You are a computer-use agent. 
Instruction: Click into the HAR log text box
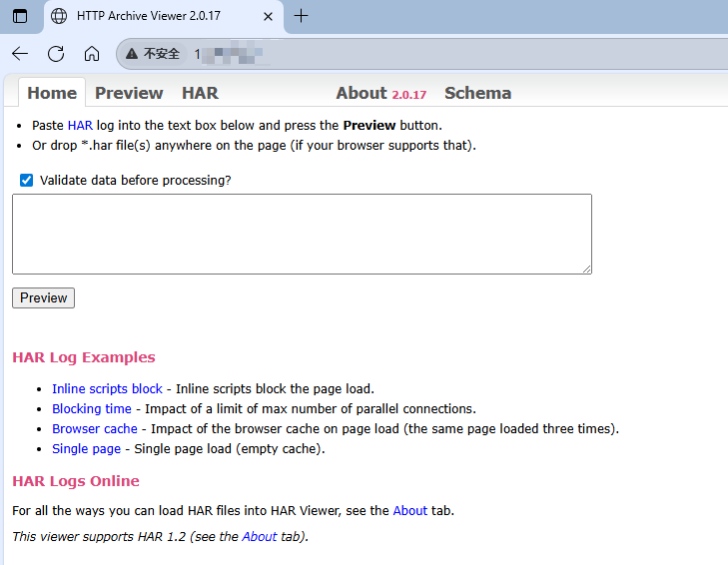[302, 234]
